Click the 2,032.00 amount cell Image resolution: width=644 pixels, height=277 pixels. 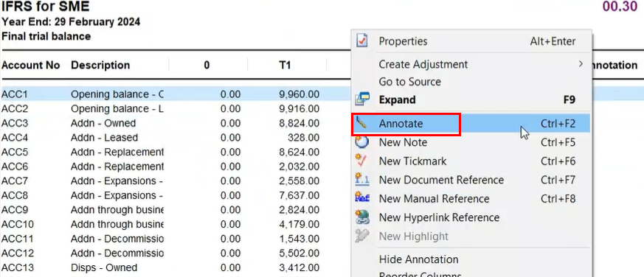pyautogui.click(x=299, y=166)
